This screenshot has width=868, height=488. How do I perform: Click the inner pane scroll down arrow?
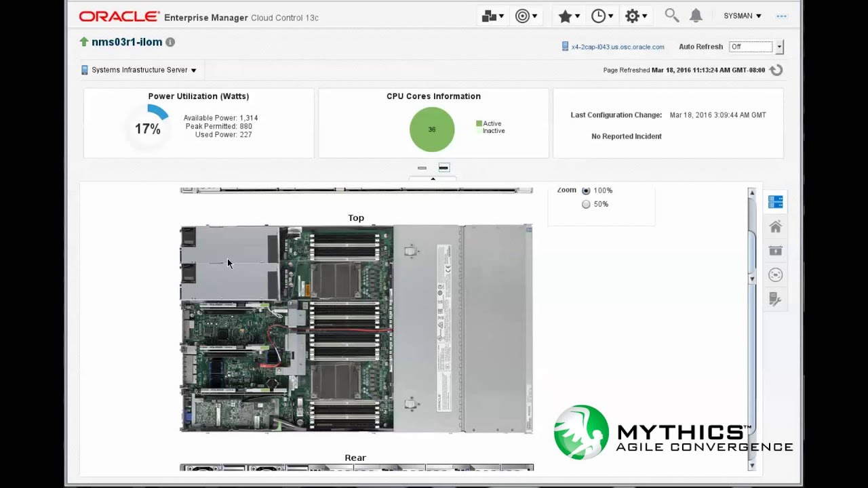tap(751, 279)
